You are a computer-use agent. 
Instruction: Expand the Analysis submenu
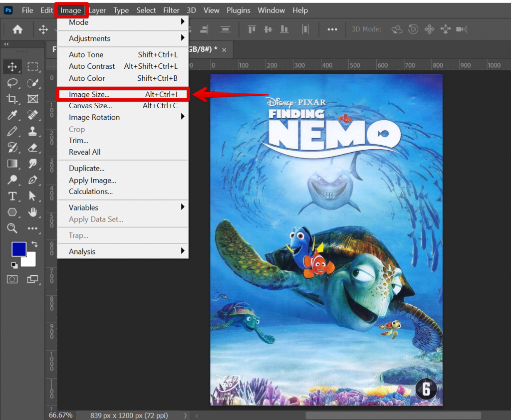tap(83, 251)
